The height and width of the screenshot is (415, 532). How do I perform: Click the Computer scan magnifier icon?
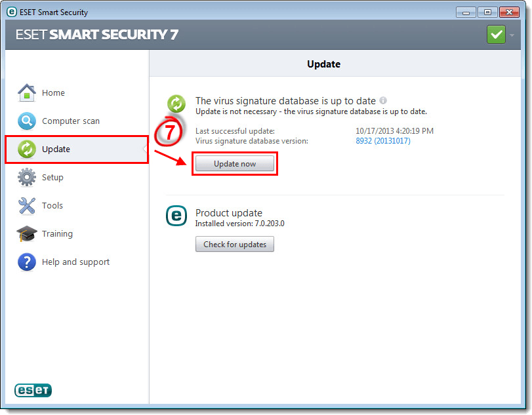[27, 121]
